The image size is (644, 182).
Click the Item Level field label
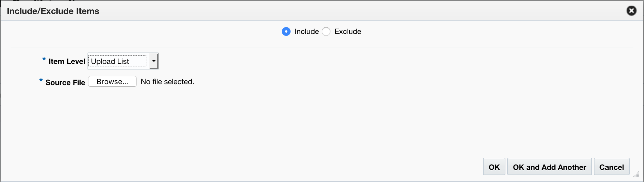point(66,61)
